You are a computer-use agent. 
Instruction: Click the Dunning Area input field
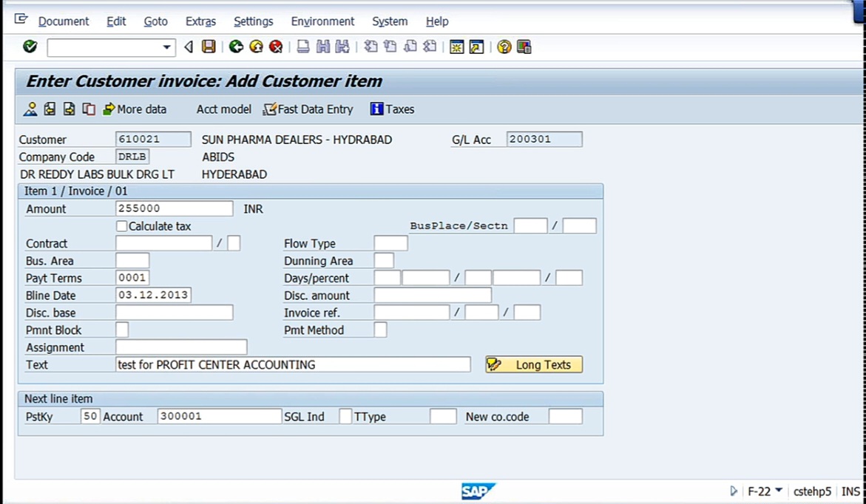point(384,261)
